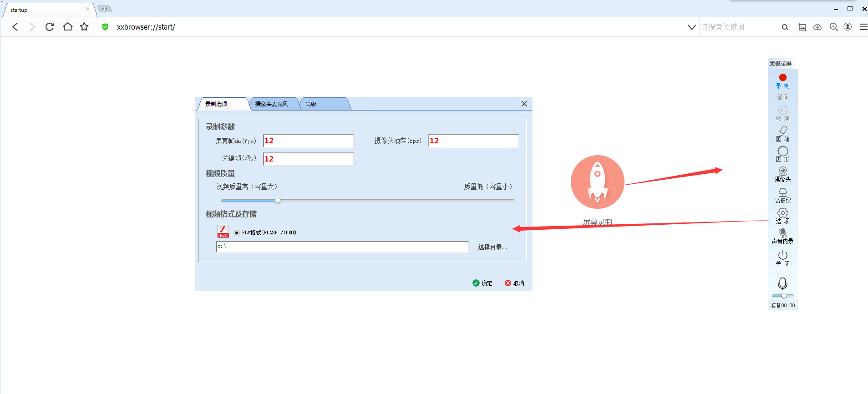
Task: Click the microphone icon in recorder panel
Action: pyautogui.click(x=782, y=283)
